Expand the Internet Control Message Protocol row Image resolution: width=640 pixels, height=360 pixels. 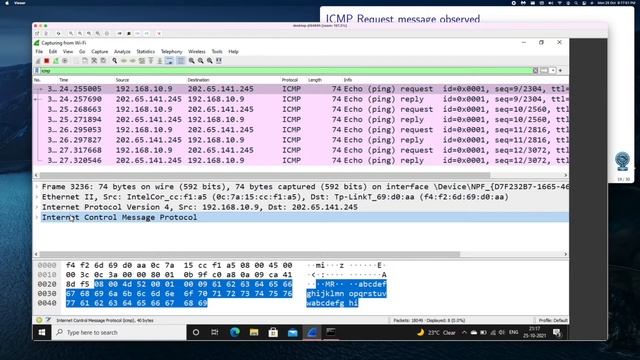[x=37, y=217]
